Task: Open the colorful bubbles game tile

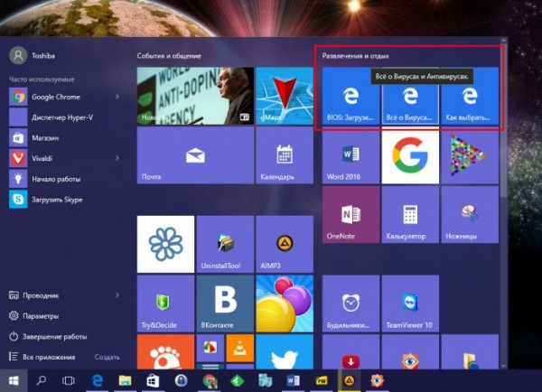Action: [x=285, y=303]
